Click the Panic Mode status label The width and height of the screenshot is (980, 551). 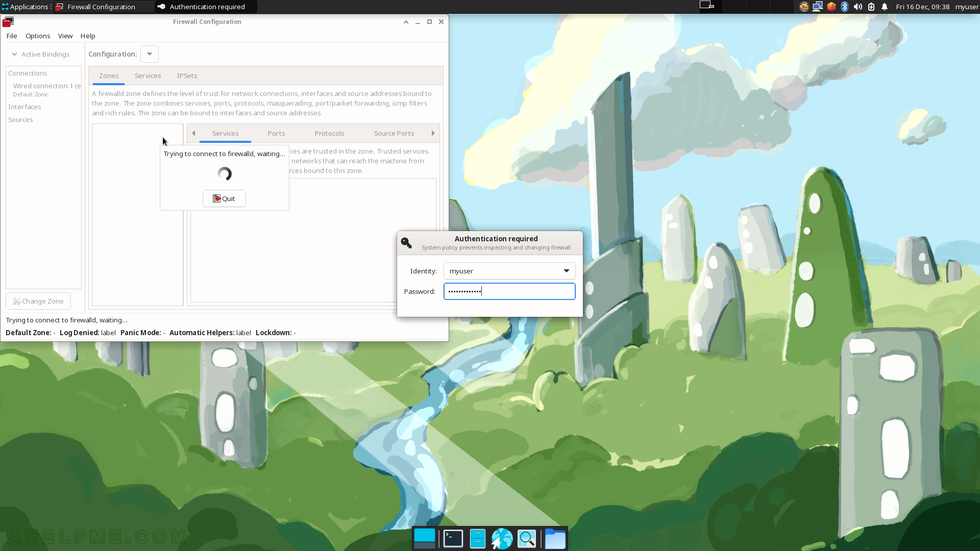(x=142, y=333)
